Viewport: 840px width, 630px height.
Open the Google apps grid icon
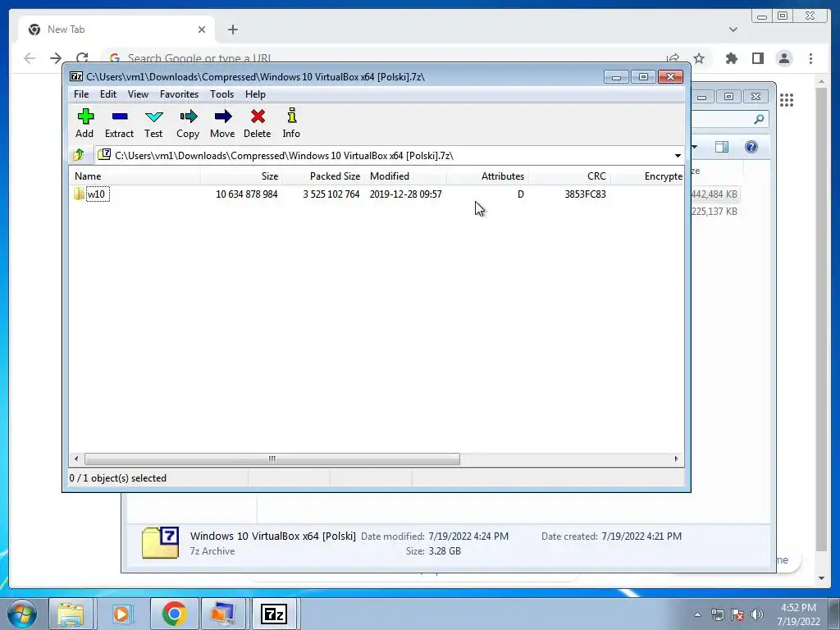tap(787, 99)
